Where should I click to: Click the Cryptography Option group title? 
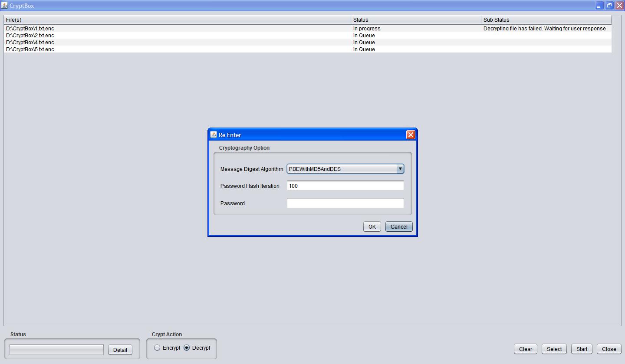pos(244,148)
